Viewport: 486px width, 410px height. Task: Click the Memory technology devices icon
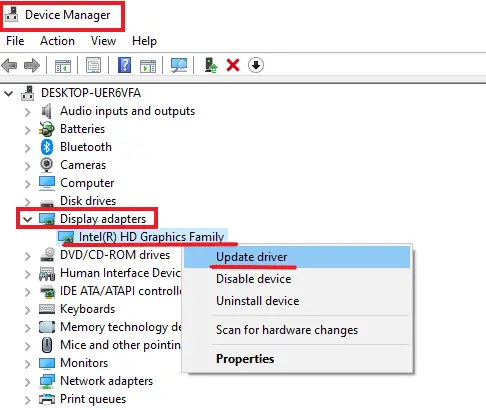(47, 327)
